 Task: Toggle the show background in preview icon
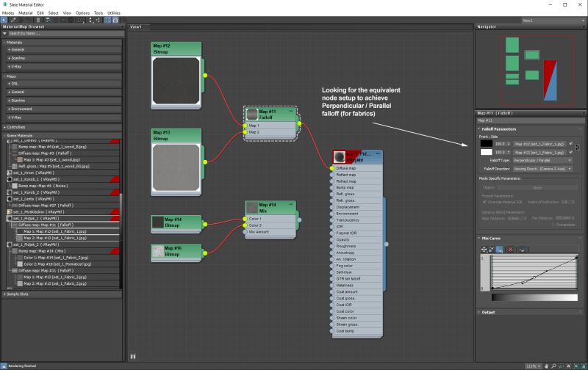click(x=70, y=21)
